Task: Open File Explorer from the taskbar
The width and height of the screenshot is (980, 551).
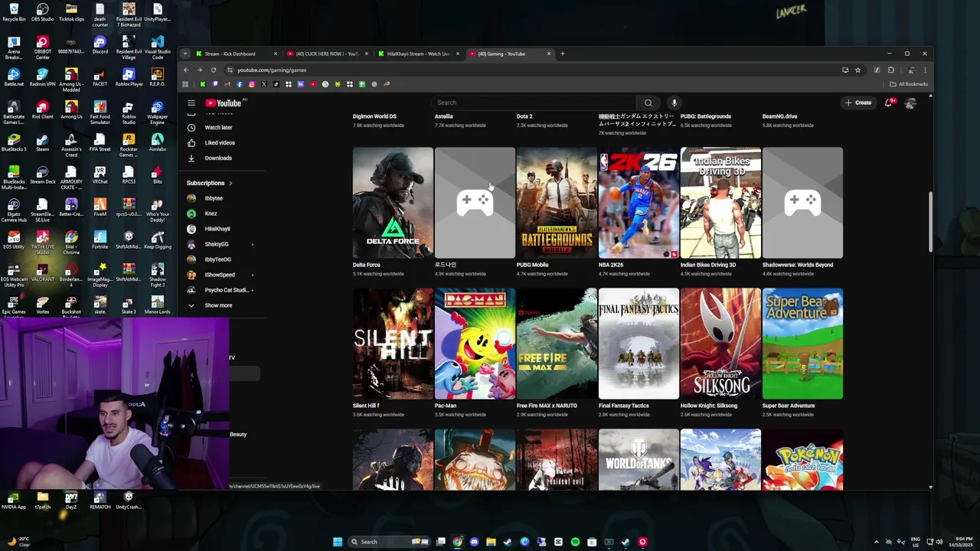Action: pyautogui.click(x=491, y=542)
